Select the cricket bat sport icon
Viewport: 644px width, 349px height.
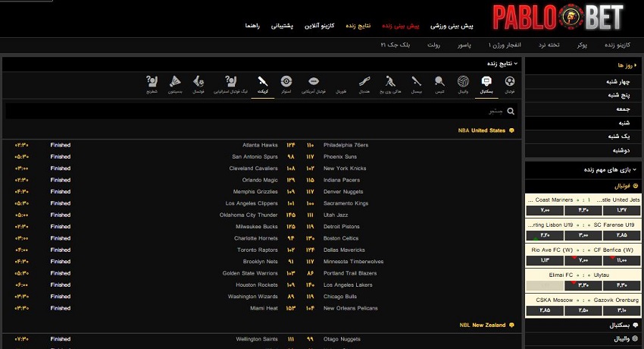[263, 81]
